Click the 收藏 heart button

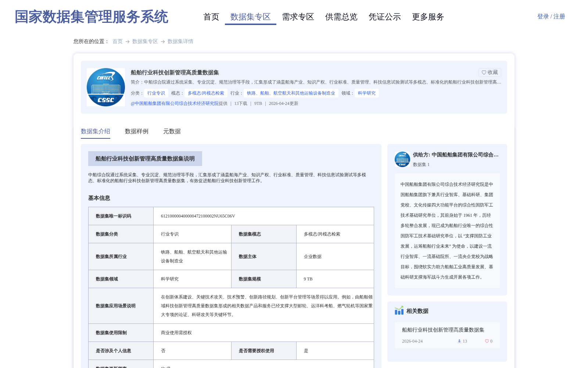(490, 72)
